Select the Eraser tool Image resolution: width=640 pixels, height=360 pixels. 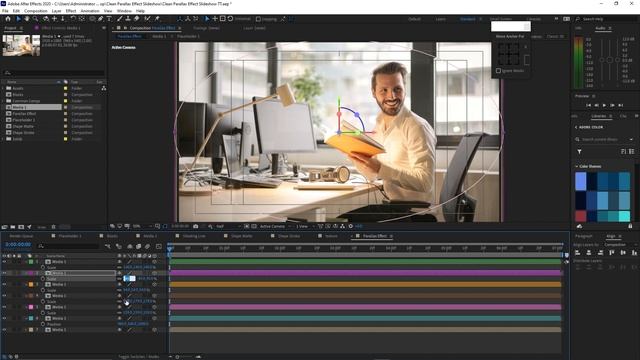point(136,19)
